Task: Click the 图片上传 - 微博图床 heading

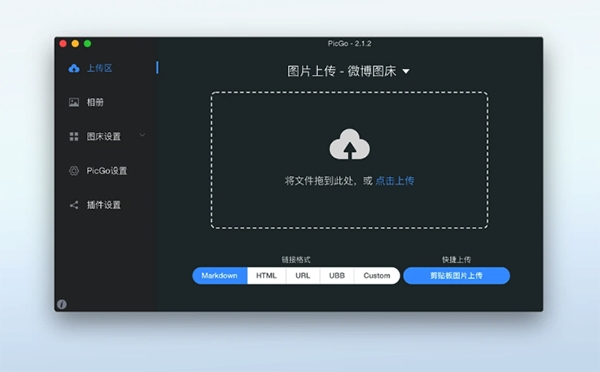Action: [x=342, y=71]
